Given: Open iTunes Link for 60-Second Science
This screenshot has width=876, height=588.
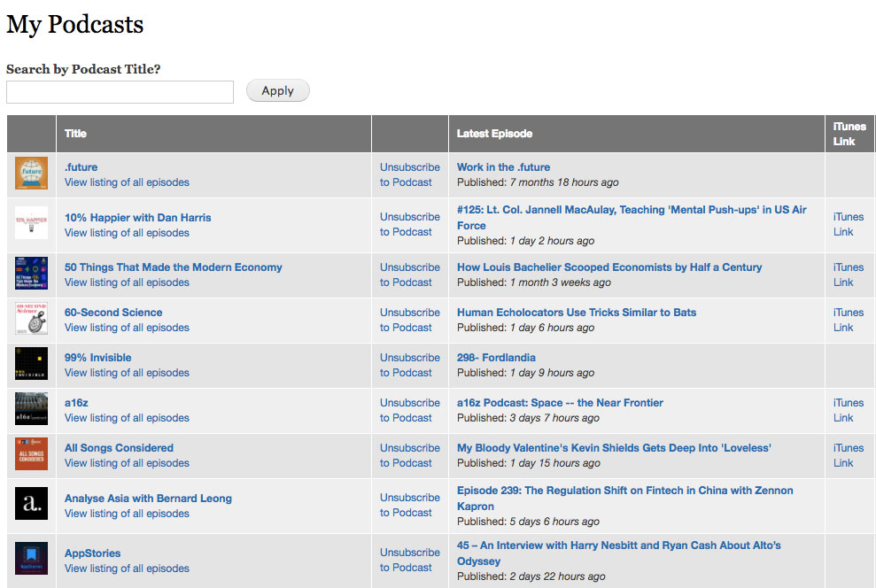Looking at the screenshot, I should click(848, 320).
